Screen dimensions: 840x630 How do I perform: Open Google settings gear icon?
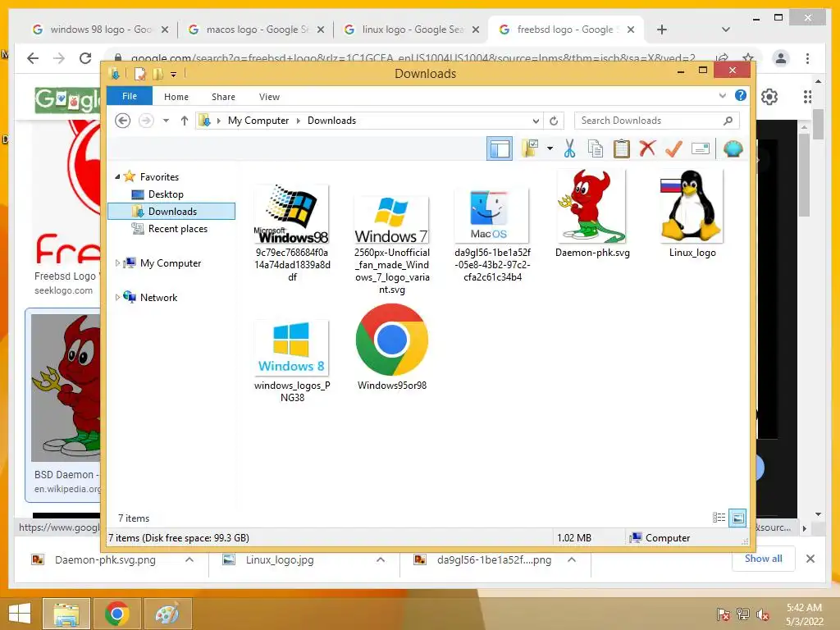[769, 97]
